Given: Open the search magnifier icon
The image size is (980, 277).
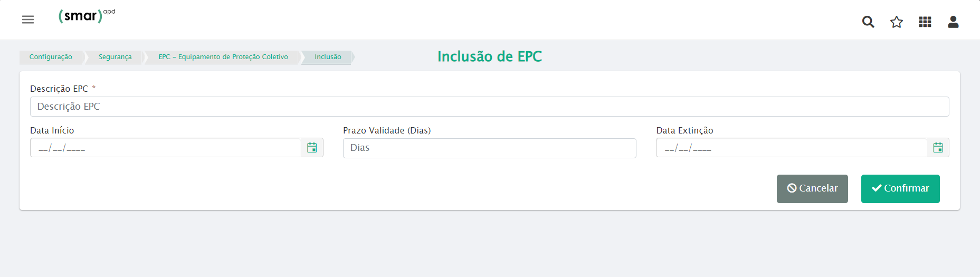Looking at the screenshot, I should [x=868, y=22].
